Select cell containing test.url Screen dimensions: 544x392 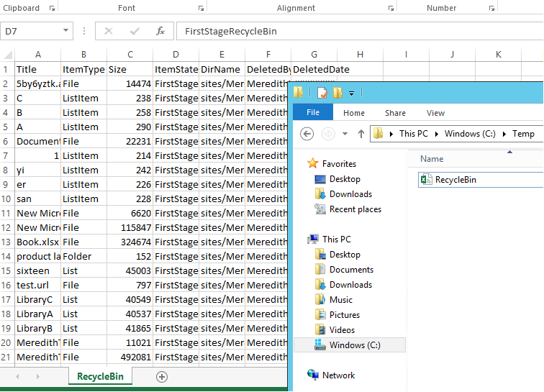coord(38,285)
